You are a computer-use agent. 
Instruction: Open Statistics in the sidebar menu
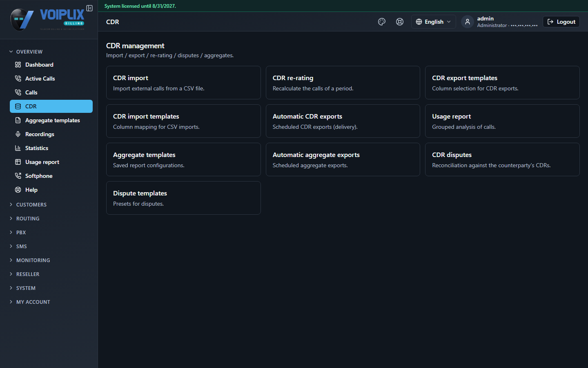[x=51, y=148]
